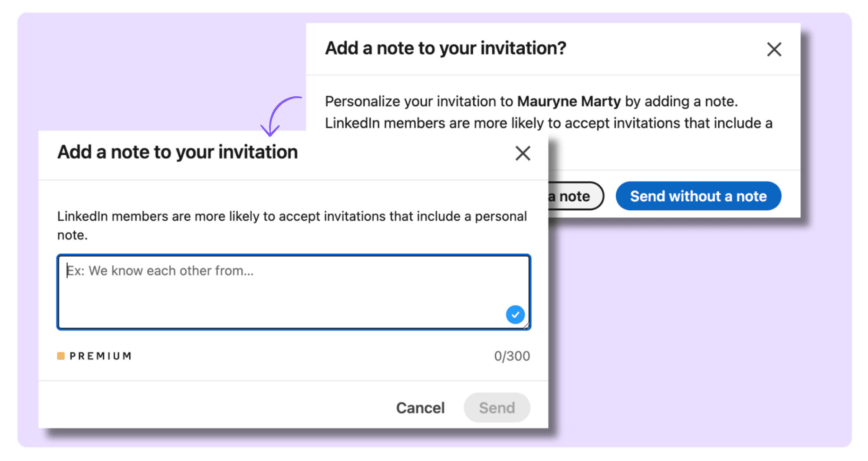
Task: Click the purple curved arrow graphic
Action: 280,116
